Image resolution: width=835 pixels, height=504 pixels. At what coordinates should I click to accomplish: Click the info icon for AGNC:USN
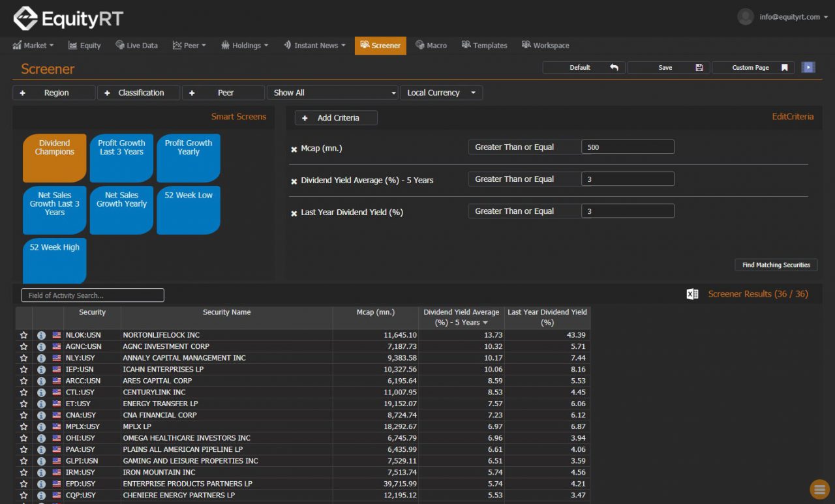(x=41, y=346)
